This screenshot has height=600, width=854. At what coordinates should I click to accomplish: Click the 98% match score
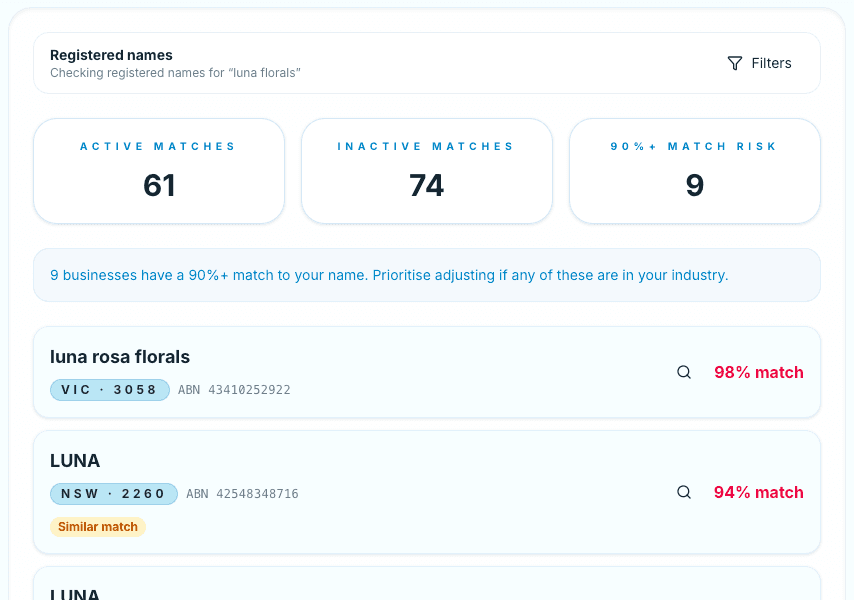tap(759, 372)
